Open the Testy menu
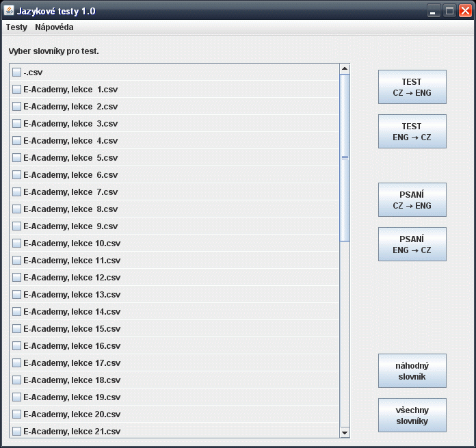This screenshot has width=476, height=448. tap(16, 27)
